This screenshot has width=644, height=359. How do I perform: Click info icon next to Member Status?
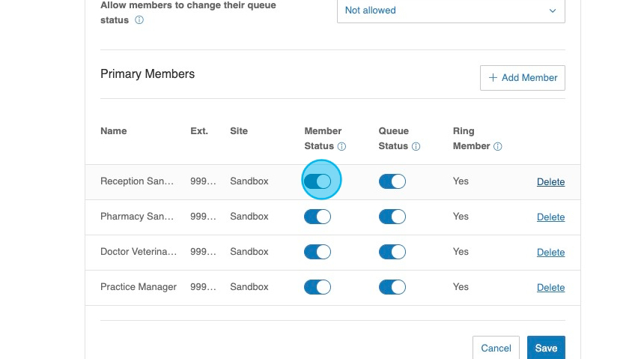341,147
